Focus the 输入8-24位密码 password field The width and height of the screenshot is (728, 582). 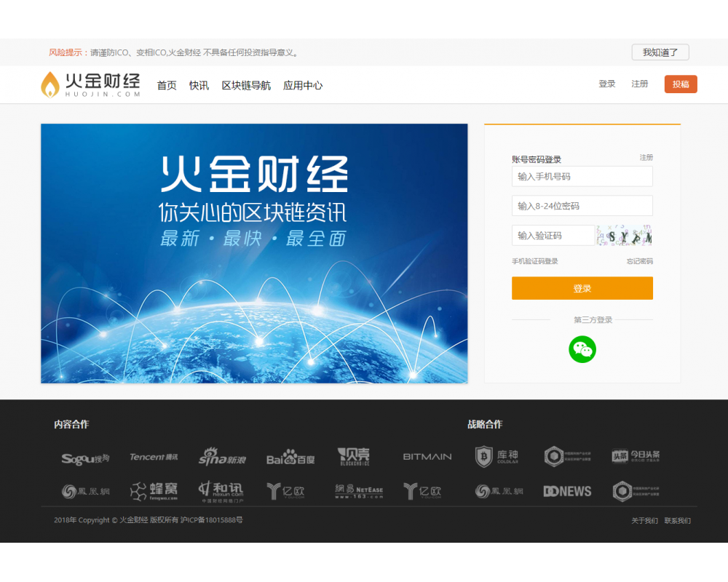(582, 206)
